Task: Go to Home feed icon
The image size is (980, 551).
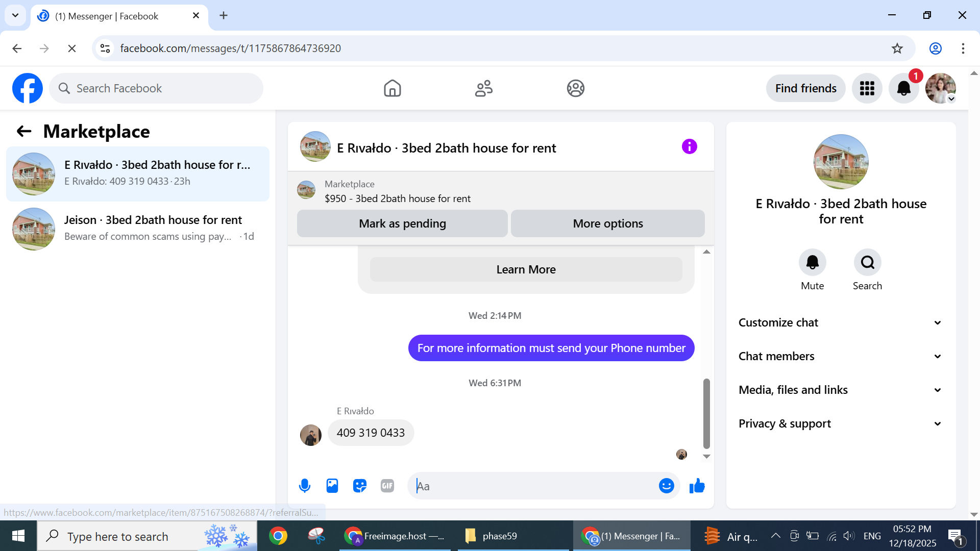Action: pyautogui.click(x=393, y=88)
